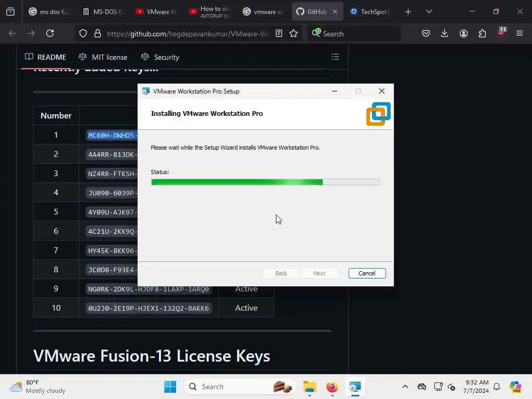Open the display project tray icon
The image size is (532, 399).
point(438,387)
